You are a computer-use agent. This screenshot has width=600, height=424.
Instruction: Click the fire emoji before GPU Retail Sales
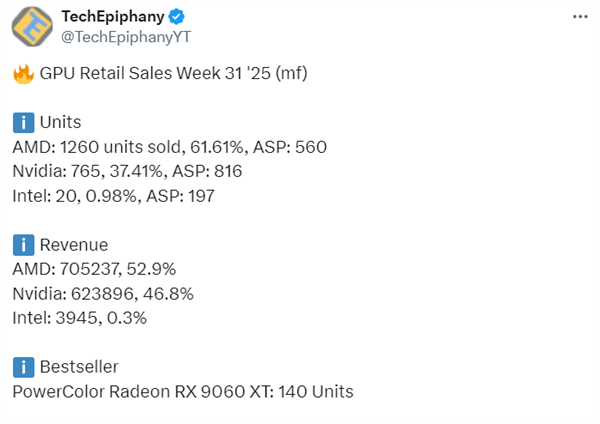[x=22, y=74]
